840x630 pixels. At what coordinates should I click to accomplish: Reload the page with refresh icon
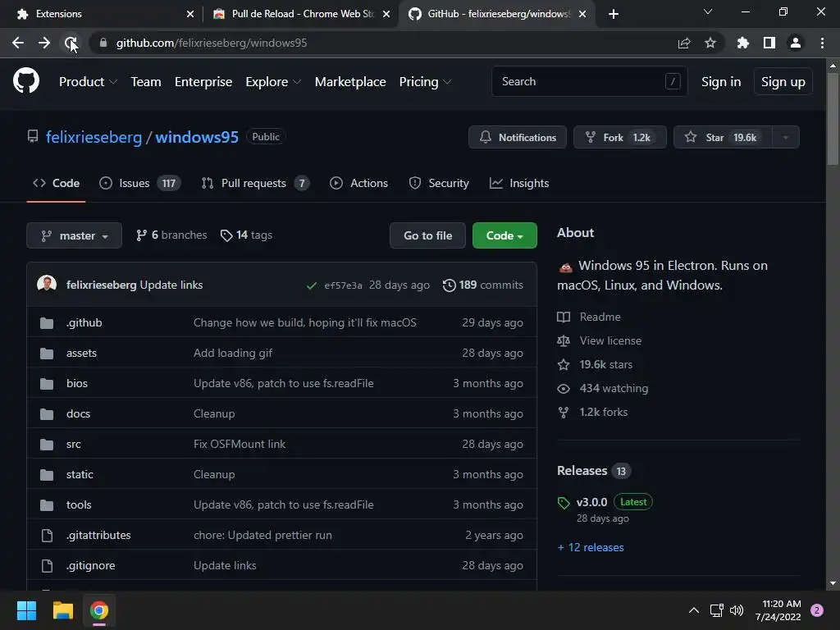pyautogui.click(x=71, y=43)
